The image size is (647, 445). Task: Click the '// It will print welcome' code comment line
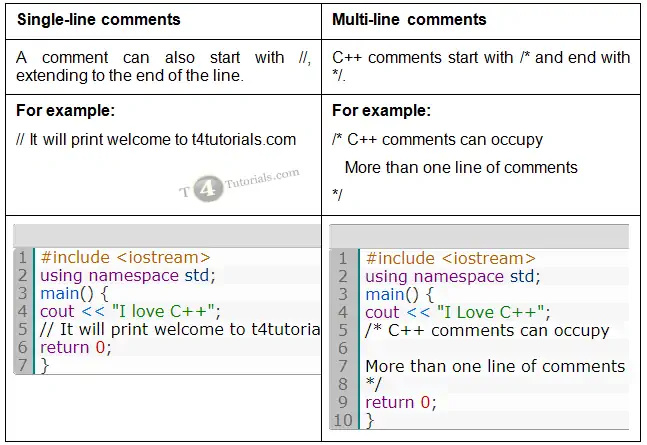point(180,329)
